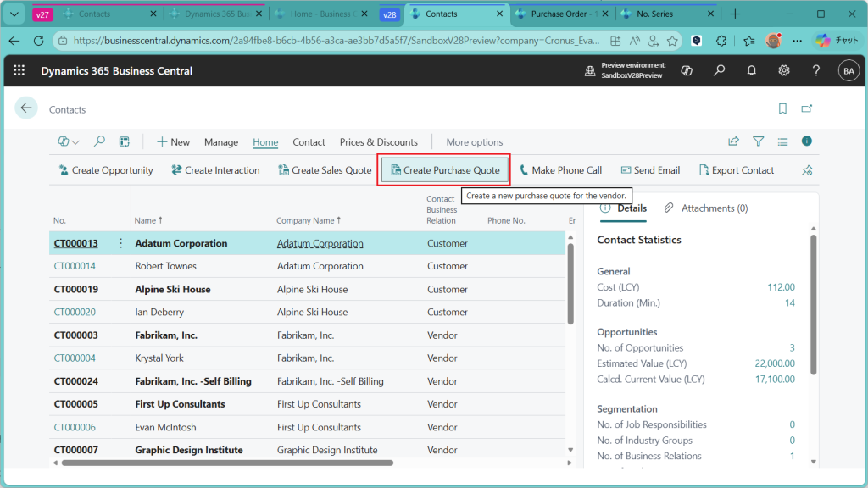
Task: Open this page in a new window
Action: 807,109
